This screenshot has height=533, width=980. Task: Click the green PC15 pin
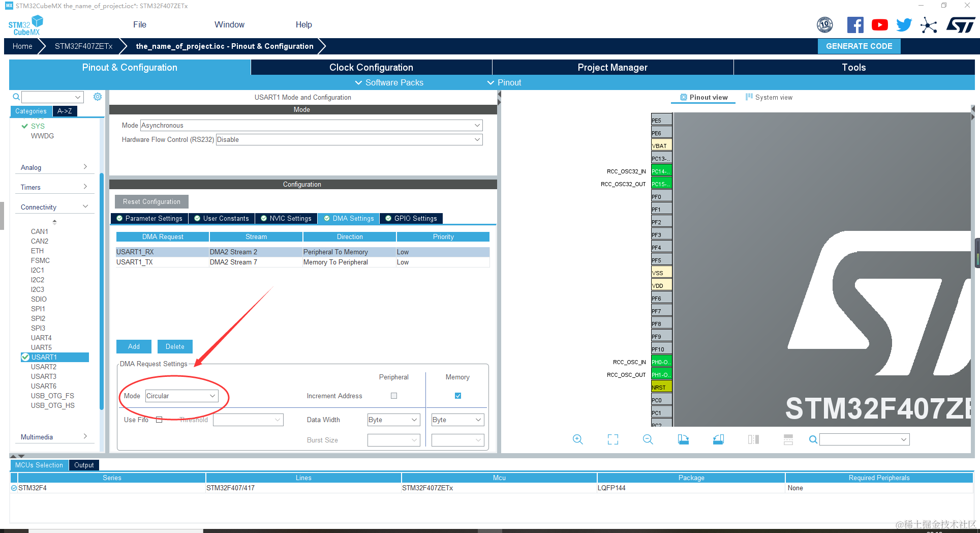[661, 184]
